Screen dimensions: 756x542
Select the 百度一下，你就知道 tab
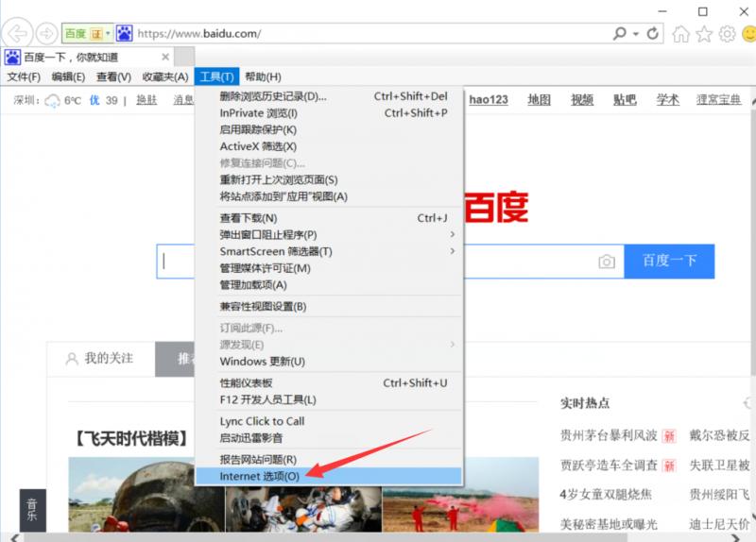click(87, 57)
